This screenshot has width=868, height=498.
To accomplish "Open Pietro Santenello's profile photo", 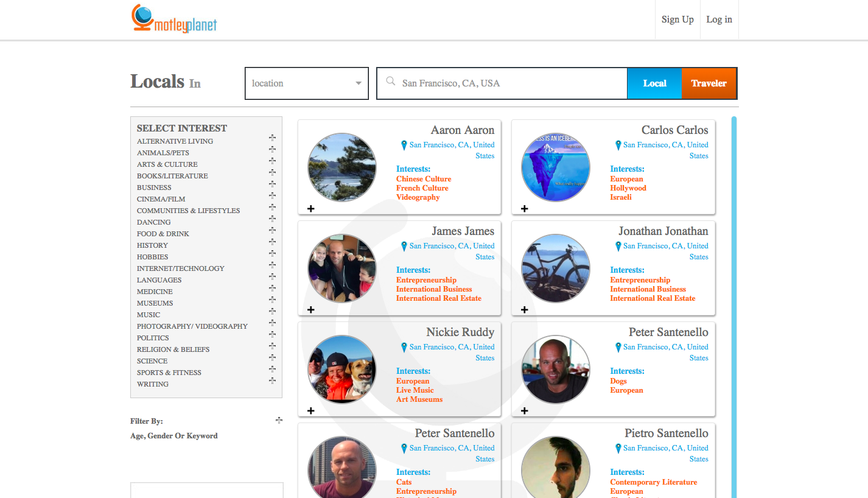I will tap(556, 468).
